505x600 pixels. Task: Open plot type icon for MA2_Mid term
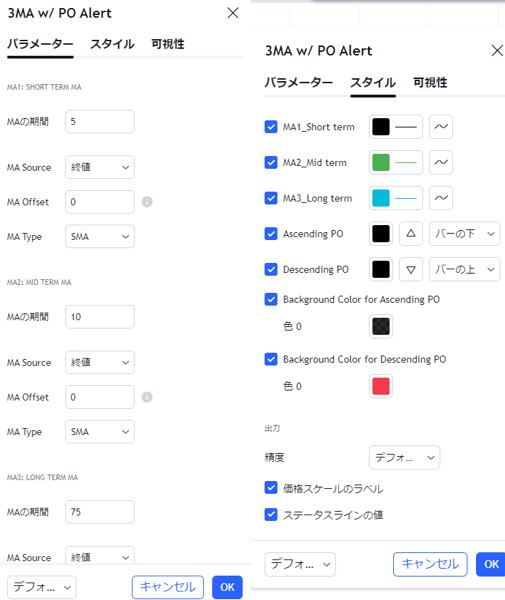click(441, 162)
